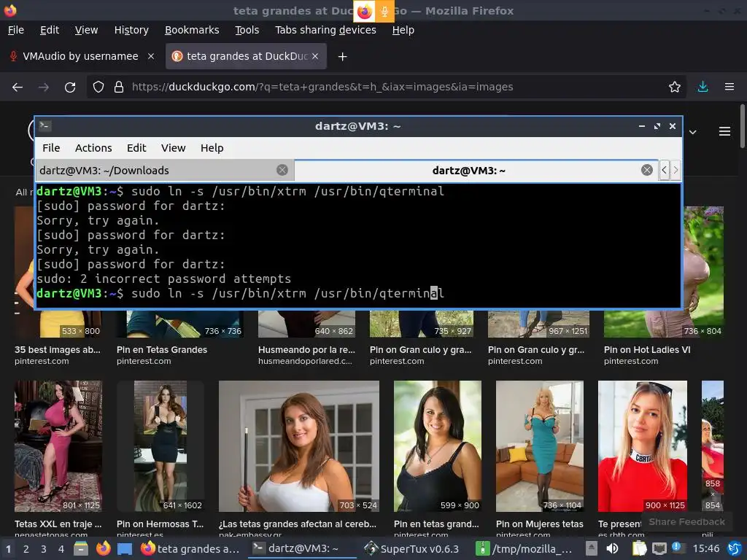Open the 'Pin en Tetas Grandes' result title

pyautogui.click(x=162, y=349)
